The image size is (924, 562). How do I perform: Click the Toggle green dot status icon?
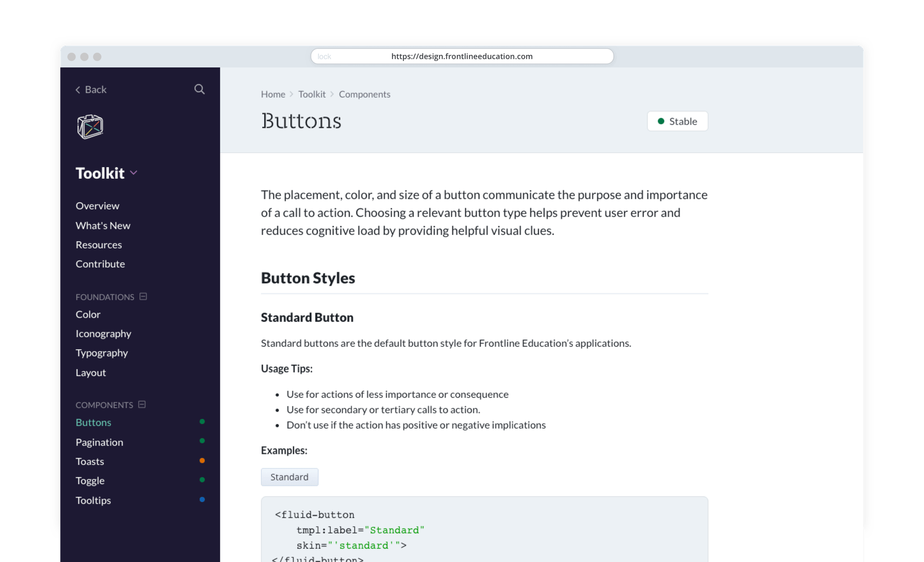(x=202, y=480)
